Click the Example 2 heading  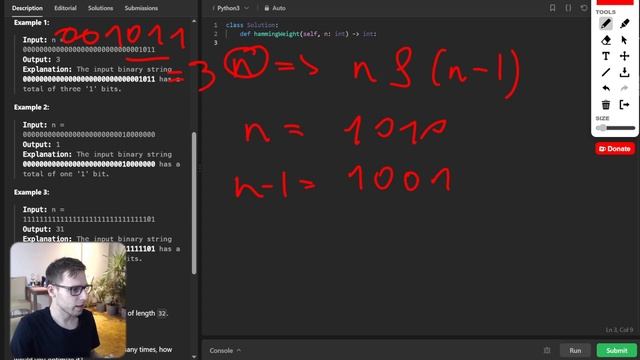[x=31, y=107]
